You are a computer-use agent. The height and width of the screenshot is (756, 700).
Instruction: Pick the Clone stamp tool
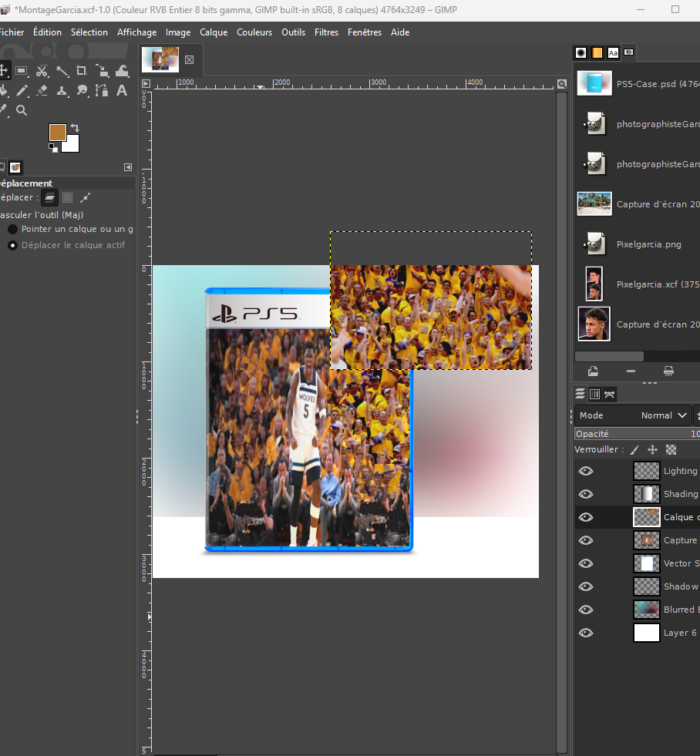tap(62, 91)
